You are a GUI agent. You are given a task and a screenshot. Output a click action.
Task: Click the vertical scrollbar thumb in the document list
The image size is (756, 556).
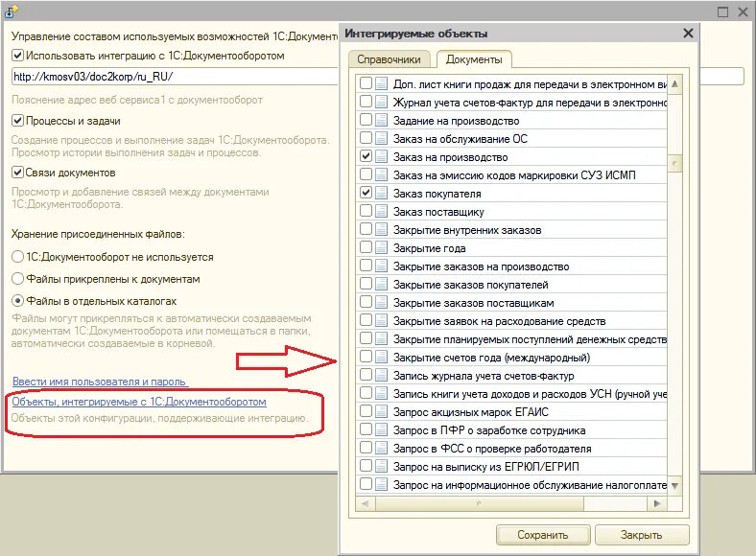point(675,163)
